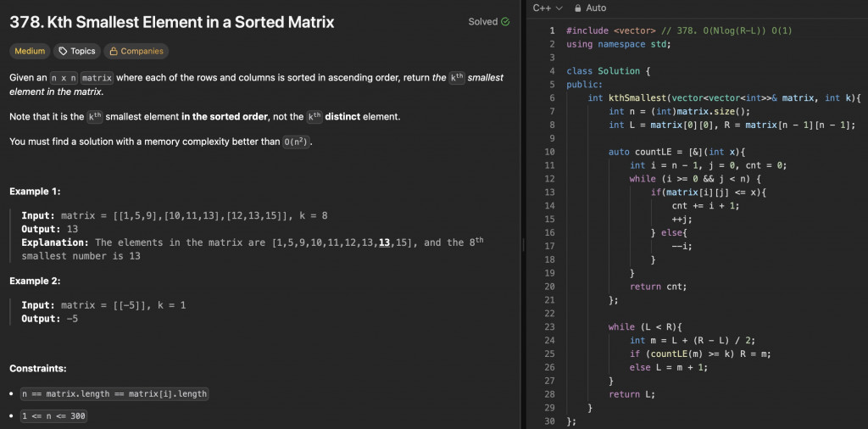Click the #include vector line in editor
This screenshot has height=429, width=868.
tap(644, 31)
